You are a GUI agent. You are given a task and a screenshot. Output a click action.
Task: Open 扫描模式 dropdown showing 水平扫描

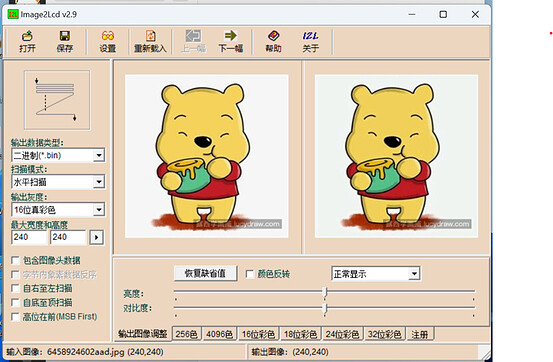pos(58,182)
